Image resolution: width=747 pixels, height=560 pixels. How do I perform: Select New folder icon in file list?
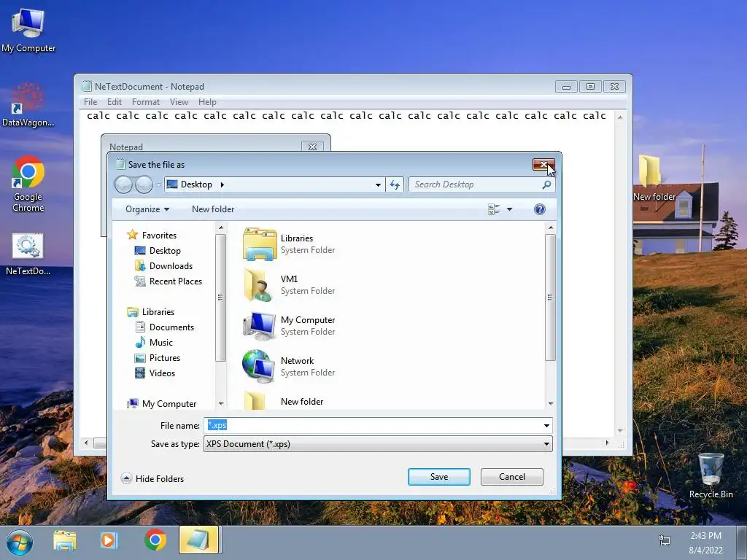click(x=255, y=401)
